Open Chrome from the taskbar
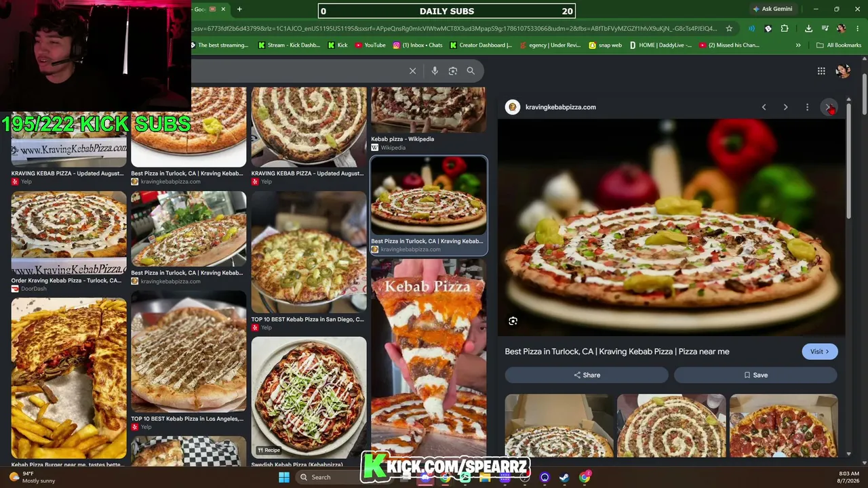This screenshot has height=488, width=868. tap(585, 477)
